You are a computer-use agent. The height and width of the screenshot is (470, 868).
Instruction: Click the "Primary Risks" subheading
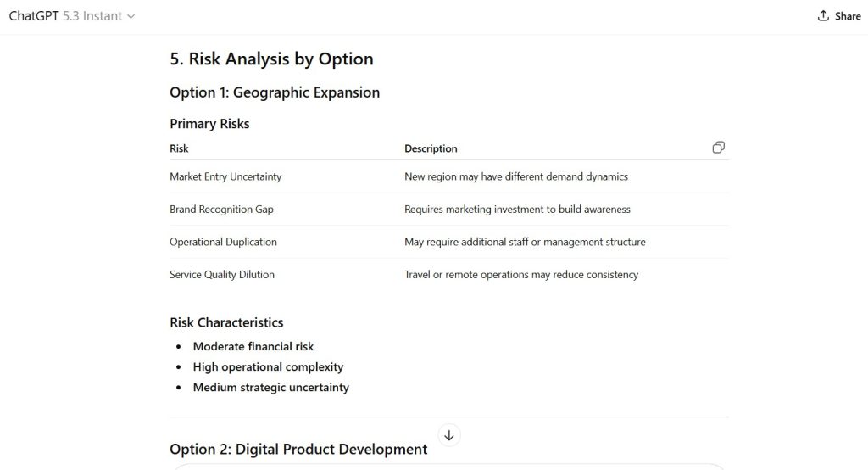209,124
